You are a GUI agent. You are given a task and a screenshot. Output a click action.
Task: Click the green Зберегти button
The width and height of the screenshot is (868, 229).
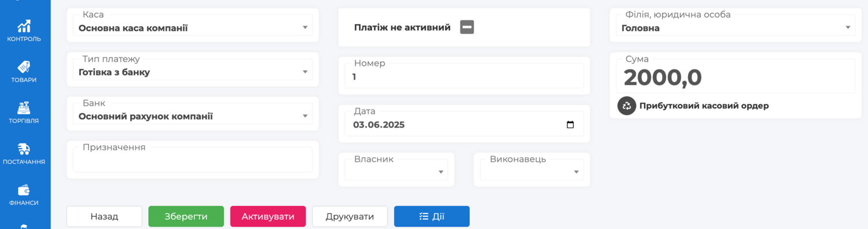pyautogui.click(x=186, y=216)
